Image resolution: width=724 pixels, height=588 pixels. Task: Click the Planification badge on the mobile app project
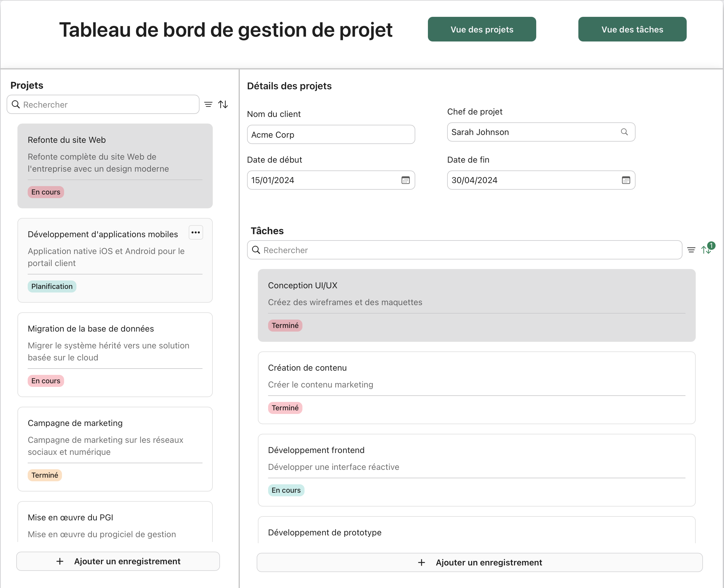click(x=51, y=286)
